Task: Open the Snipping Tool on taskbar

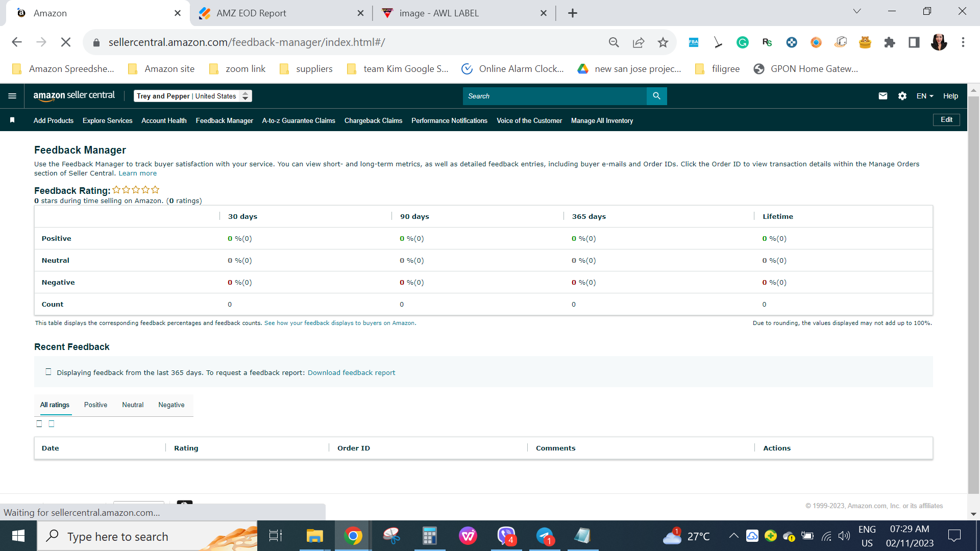Action: point(391,536)
